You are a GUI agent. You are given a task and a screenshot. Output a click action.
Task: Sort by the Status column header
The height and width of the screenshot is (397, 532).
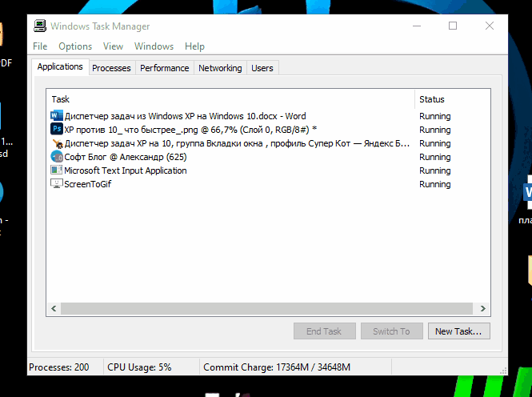point(453,99)
